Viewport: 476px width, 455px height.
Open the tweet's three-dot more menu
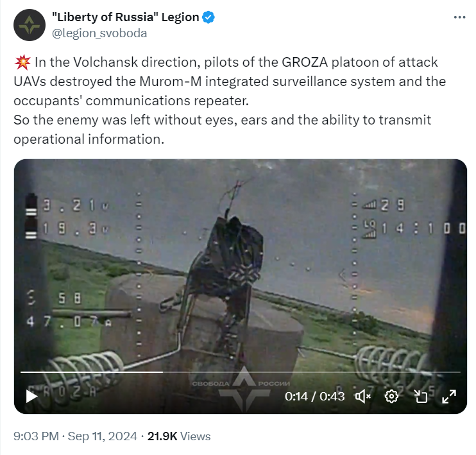(459, 17)
